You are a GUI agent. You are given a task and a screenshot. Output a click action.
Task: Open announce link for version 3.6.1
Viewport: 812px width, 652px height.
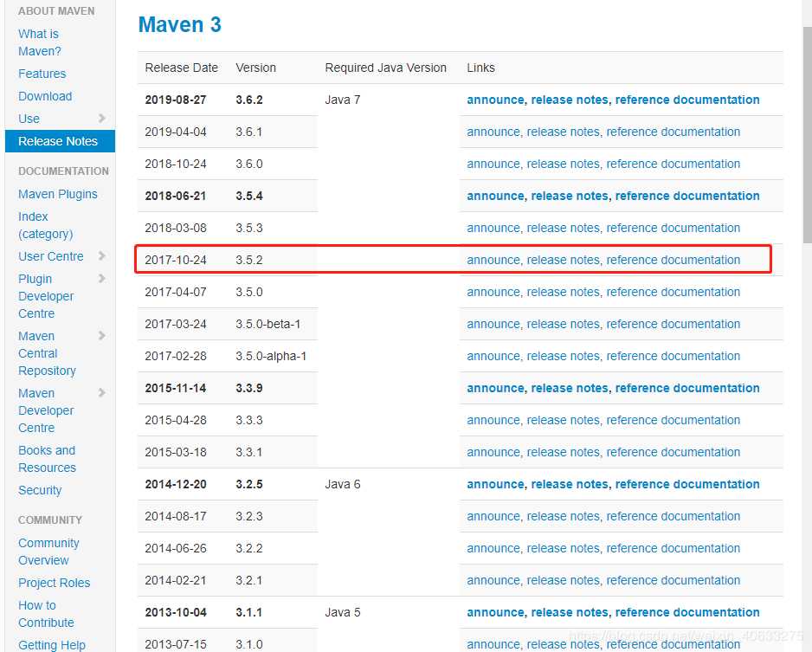coord(493,132)
